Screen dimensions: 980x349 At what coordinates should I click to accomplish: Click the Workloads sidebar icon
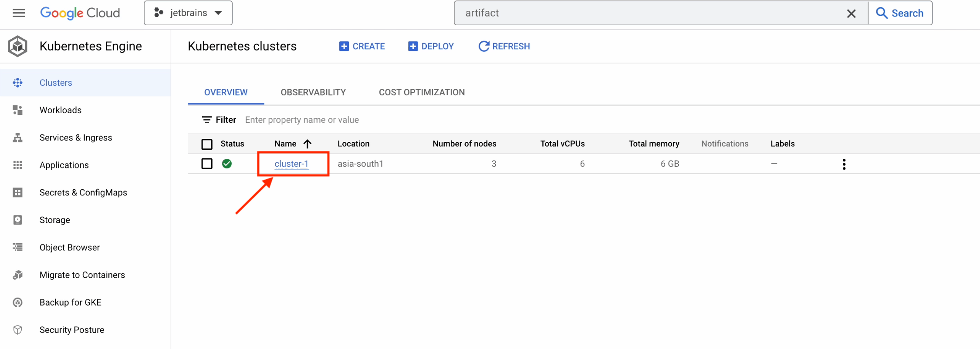[x=17, y=110]
